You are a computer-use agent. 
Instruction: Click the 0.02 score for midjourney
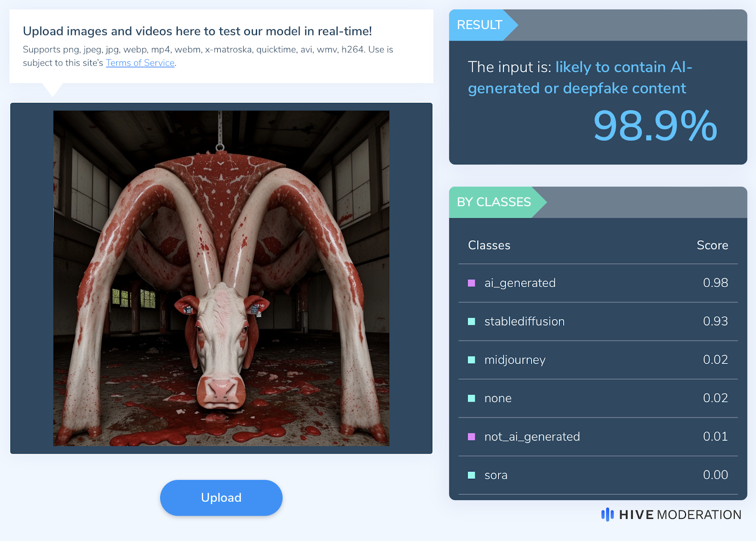pos(715,360)
